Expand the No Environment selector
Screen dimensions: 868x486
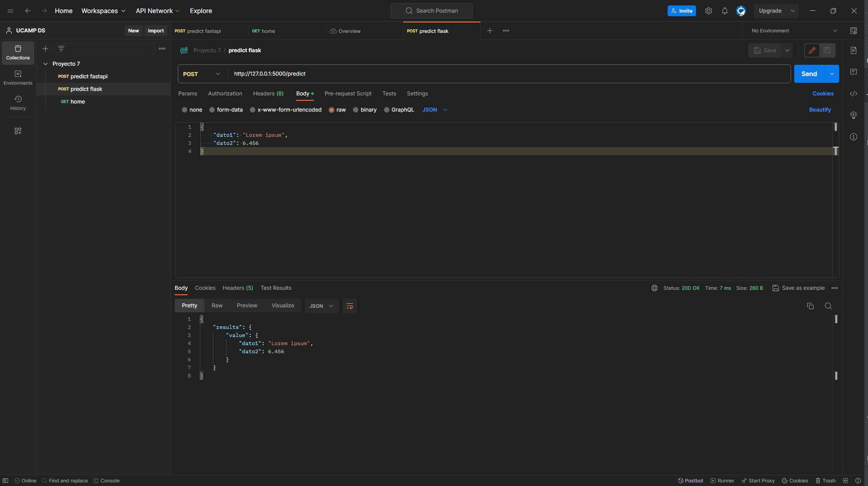pos(794,31)
